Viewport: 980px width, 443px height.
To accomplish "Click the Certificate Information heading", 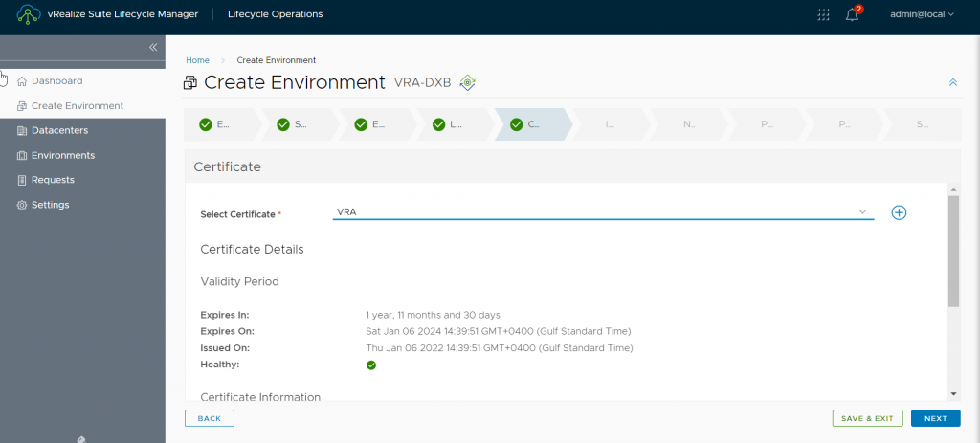I will click(260, 397).
